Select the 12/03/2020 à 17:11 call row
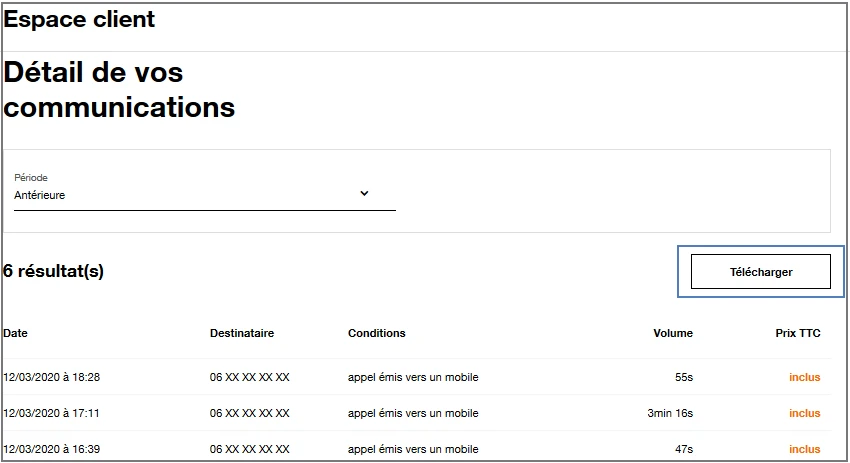Viewport: 850px width, 463px height. point(51,413)
